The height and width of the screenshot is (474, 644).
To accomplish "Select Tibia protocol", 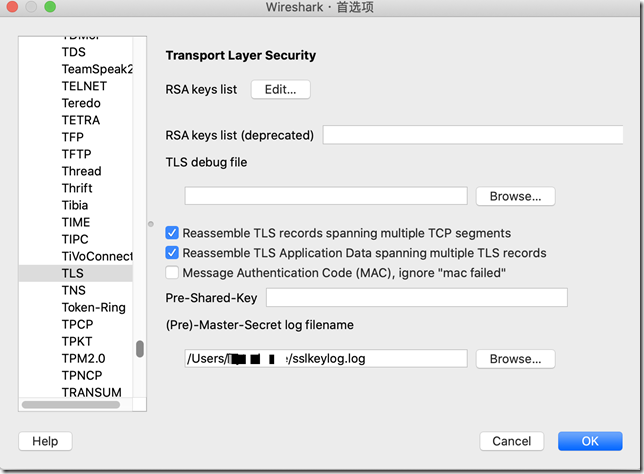I will click(76, 205).
